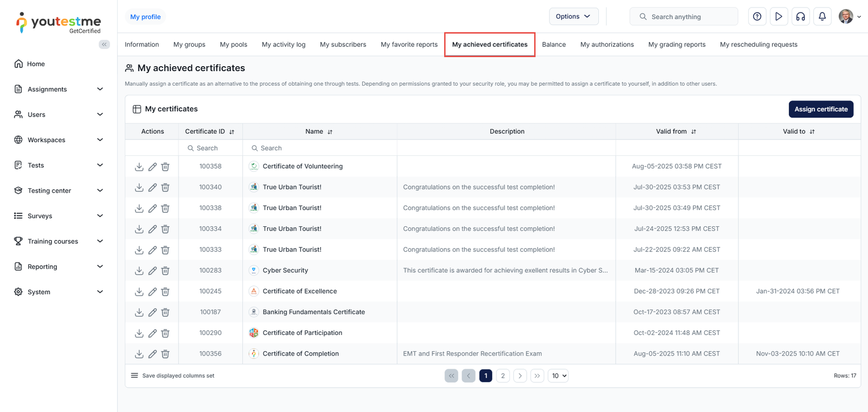The width and height of the screenshot is (868, 412).
Task: Switch to My activity log tab
Action: click(x=283, y=45)
